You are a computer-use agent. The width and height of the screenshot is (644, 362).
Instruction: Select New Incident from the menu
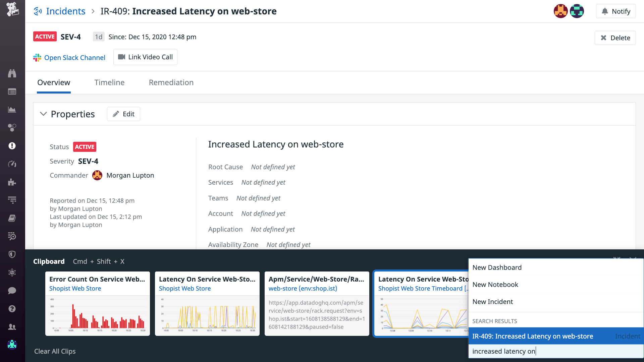pos(492,301)
